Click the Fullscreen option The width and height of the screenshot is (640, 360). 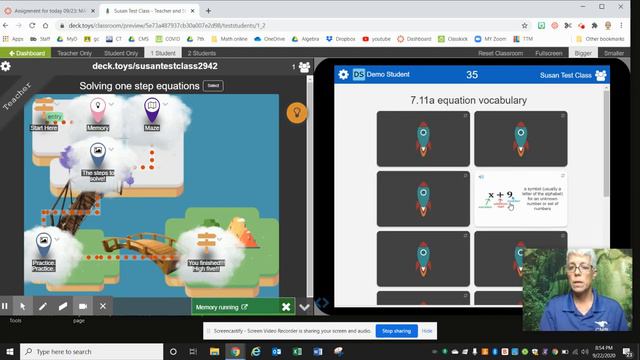(x=549, y=53)
